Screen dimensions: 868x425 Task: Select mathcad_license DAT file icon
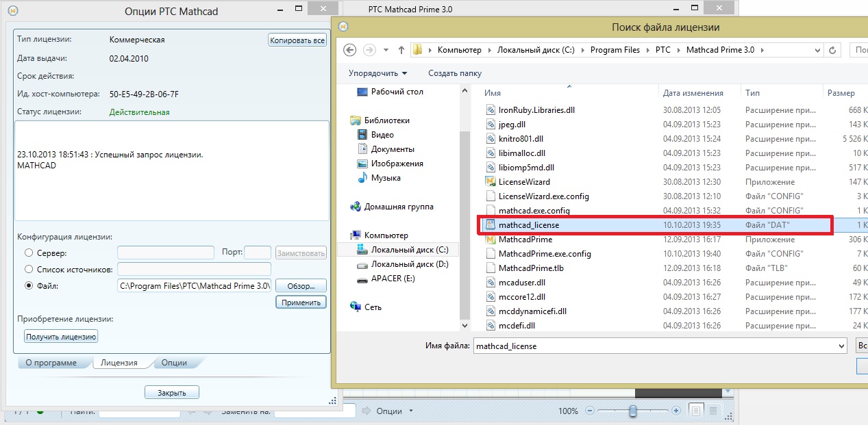pyautogui.click(x=490, y=225)
